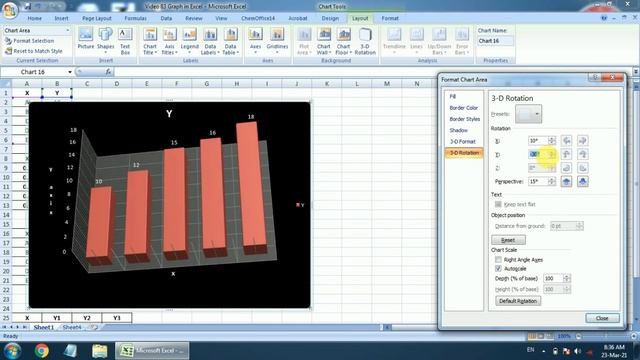Open the Review tab
The image size is (640, 360).
(193, 18)
